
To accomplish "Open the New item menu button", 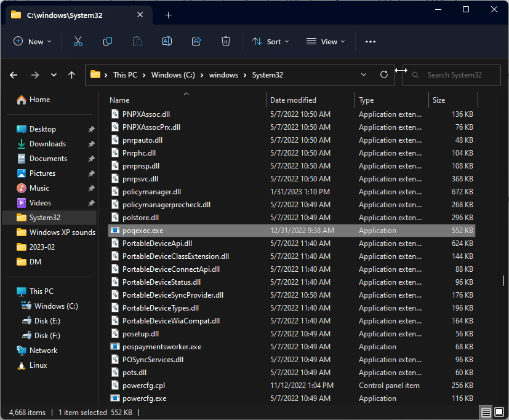I will click(33, 41).
